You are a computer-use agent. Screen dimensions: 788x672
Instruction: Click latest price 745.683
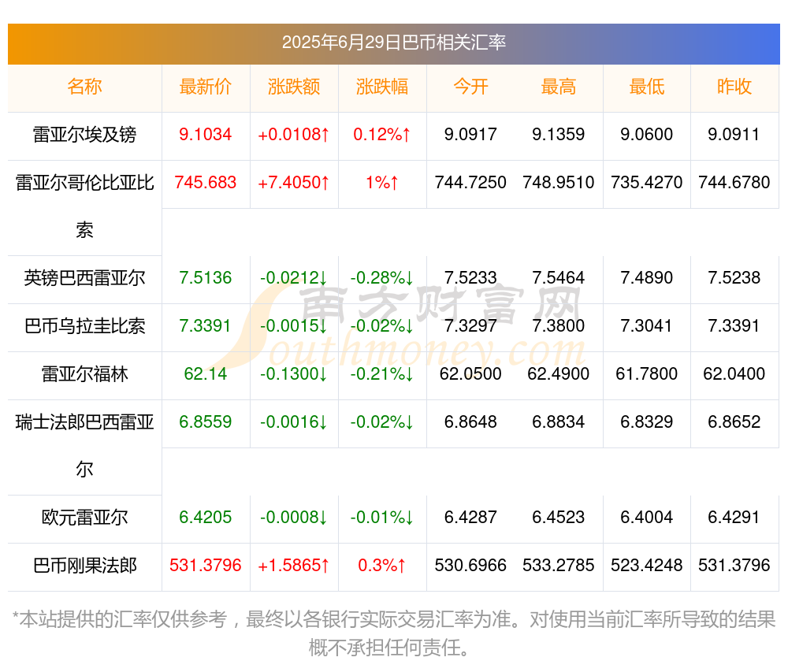point(206,182)
